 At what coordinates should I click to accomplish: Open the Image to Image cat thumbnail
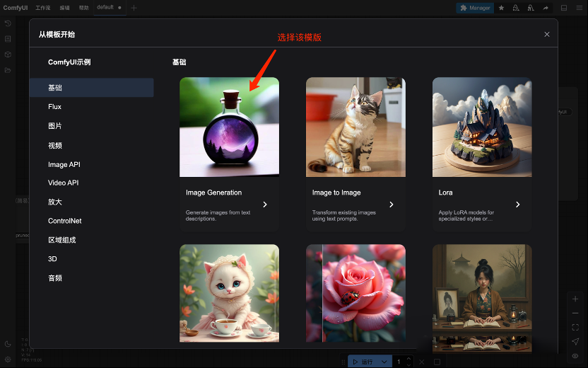355,127
